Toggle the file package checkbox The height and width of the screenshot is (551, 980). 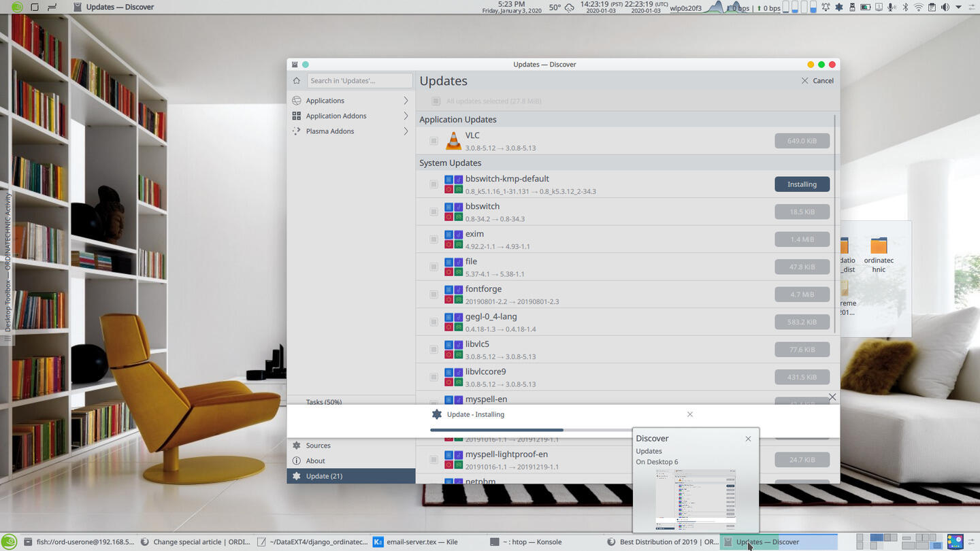point(434,267)
